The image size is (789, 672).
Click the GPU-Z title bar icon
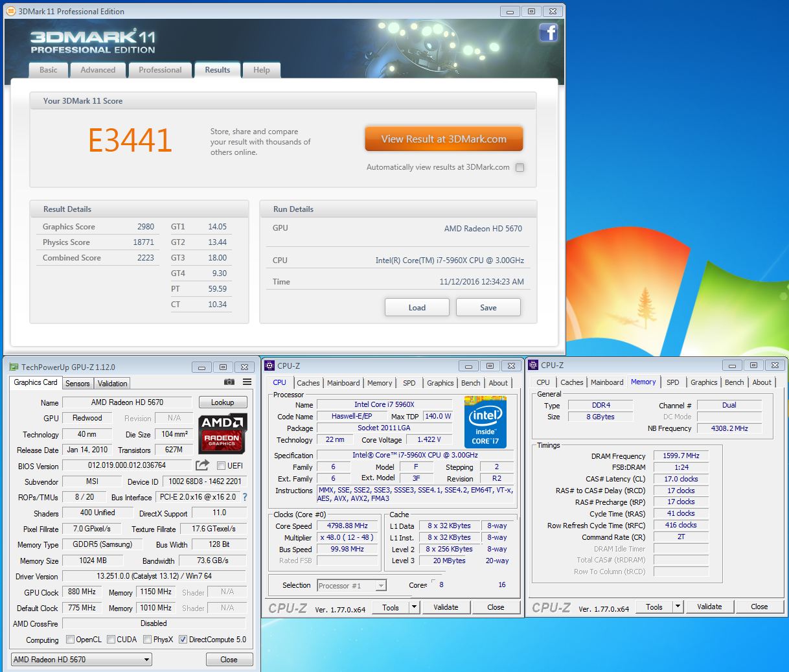point(14,367)
